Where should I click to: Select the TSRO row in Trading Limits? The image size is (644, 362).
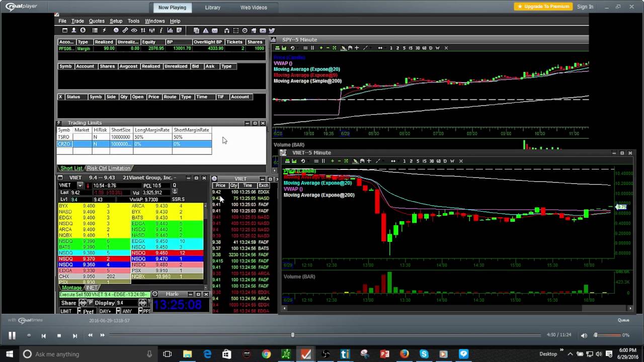pyautogui.click(x=134, y=137)
